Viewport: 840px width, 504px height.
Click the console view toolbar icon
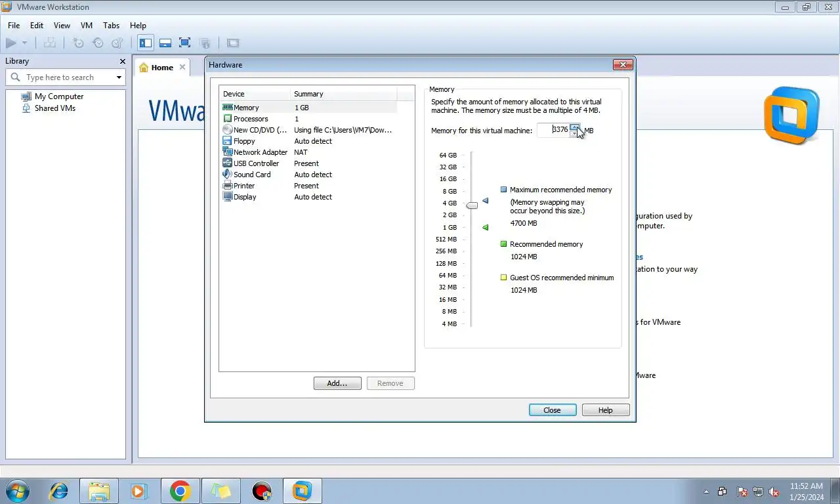233,43
